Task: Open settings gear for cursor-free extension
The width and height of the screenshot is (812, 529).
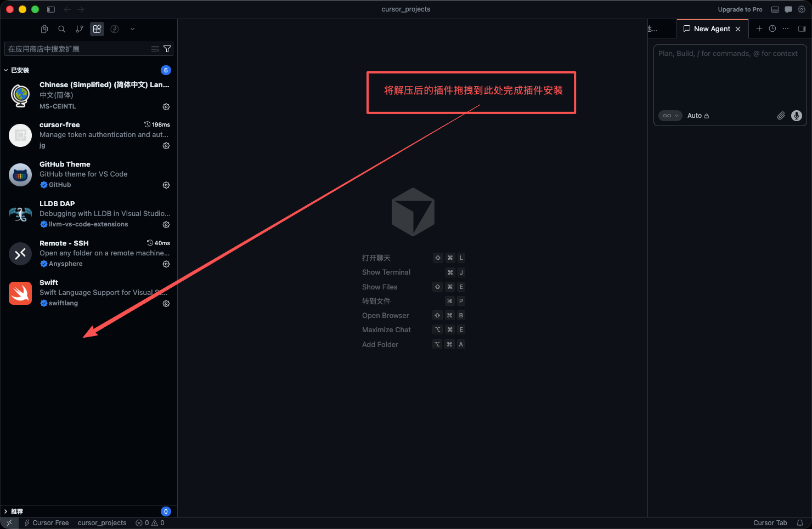Action: tap(166, 146)
